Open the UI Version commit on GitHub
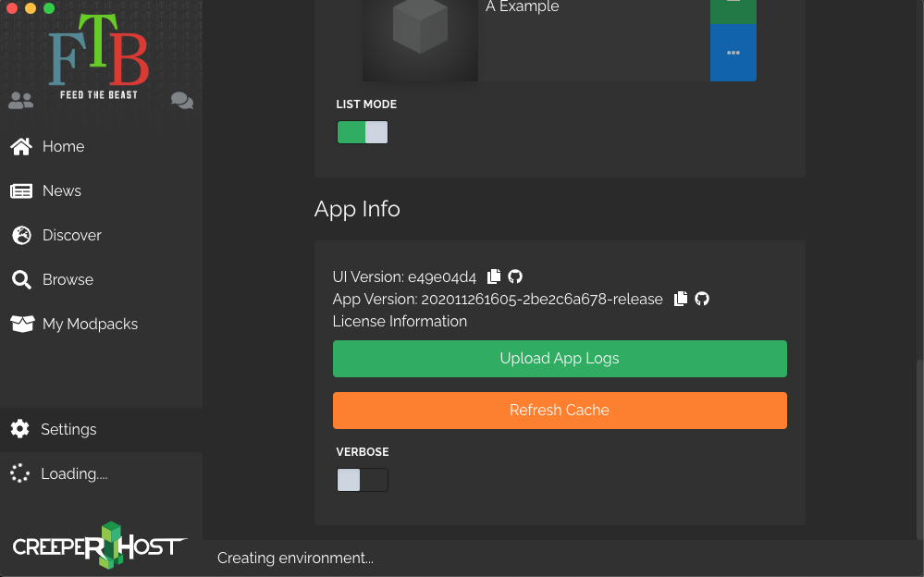924x577 pixels. pyautogui.click(x=515, y=276)
